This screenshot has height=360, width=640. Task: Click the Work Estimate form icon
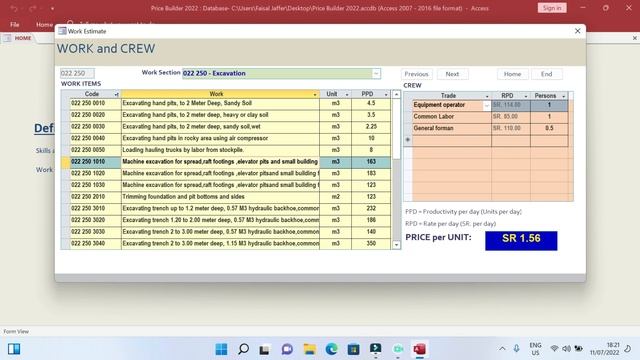[x=62, y=31]
